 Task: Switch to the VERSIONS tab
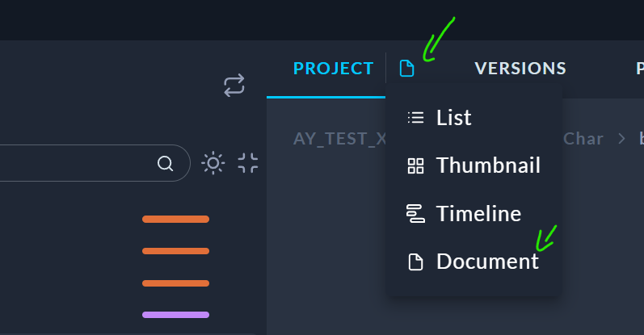[520, 69]
